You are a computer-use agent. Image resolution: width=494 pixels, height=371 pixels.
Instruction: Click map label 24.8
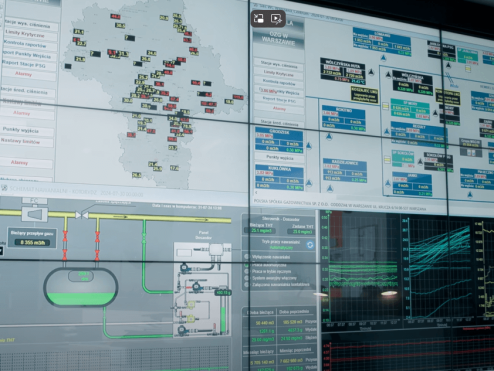(151, 53)
